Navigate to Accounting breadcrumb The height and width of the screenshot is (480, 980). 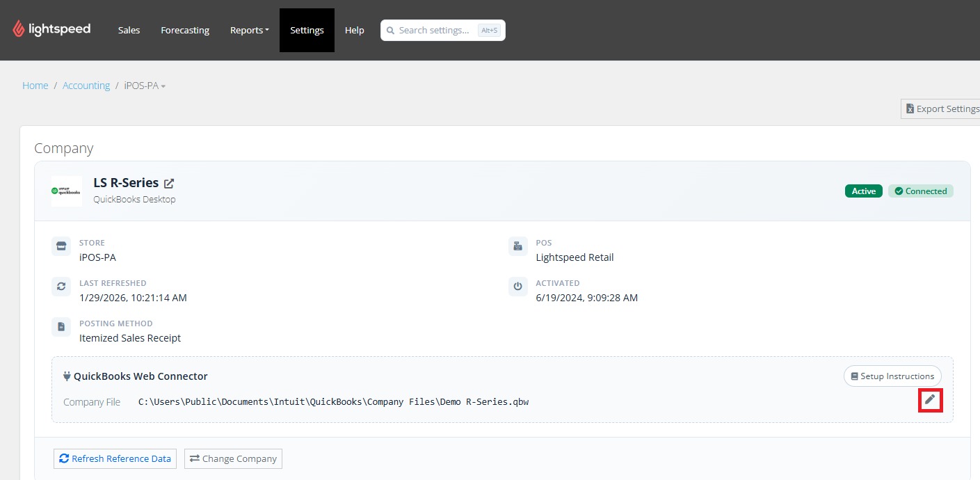[x=86, y=86]
